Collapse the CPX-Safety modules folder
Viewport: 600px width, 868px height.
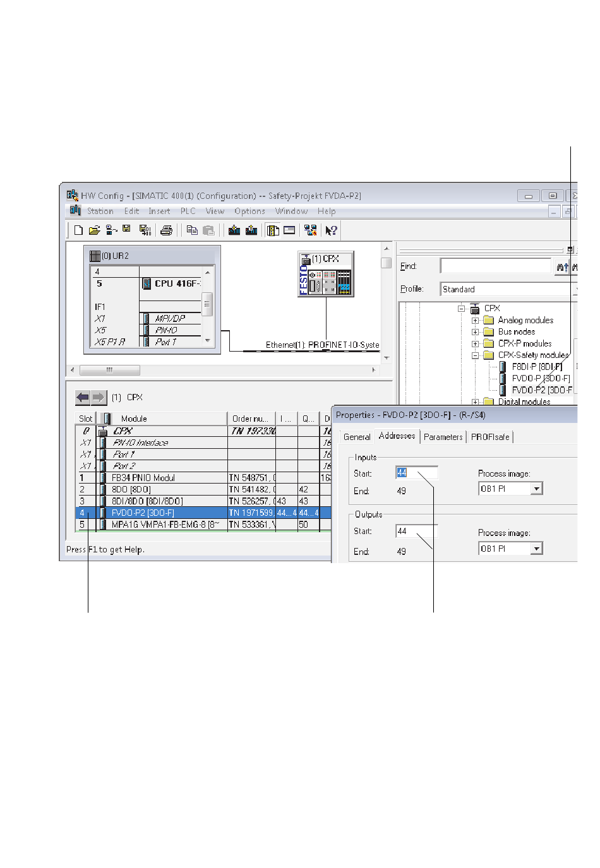pos(476,355)
